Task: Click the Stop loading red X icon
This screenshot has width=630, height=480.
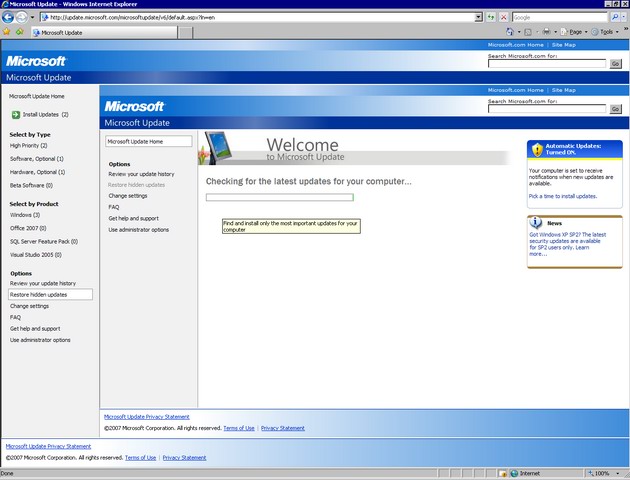Action: [x=504, y=17]
